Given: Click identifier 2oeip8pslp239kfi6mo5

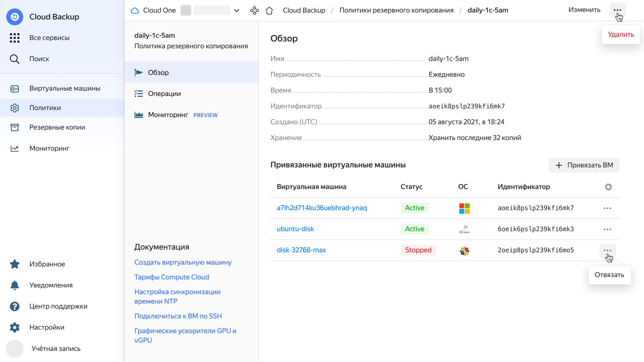Looking at the screenshot, I should click(536, 250).
